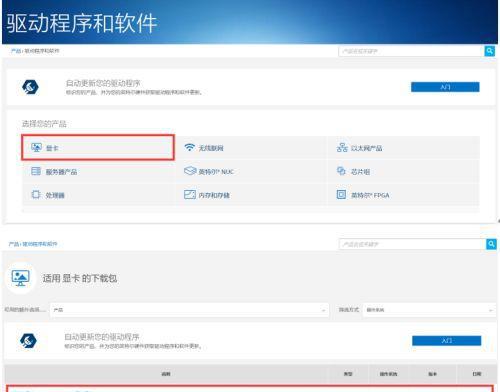Click the network icon beside 以太网产品
Screen dimensions: 500x392
coord(342,147)
